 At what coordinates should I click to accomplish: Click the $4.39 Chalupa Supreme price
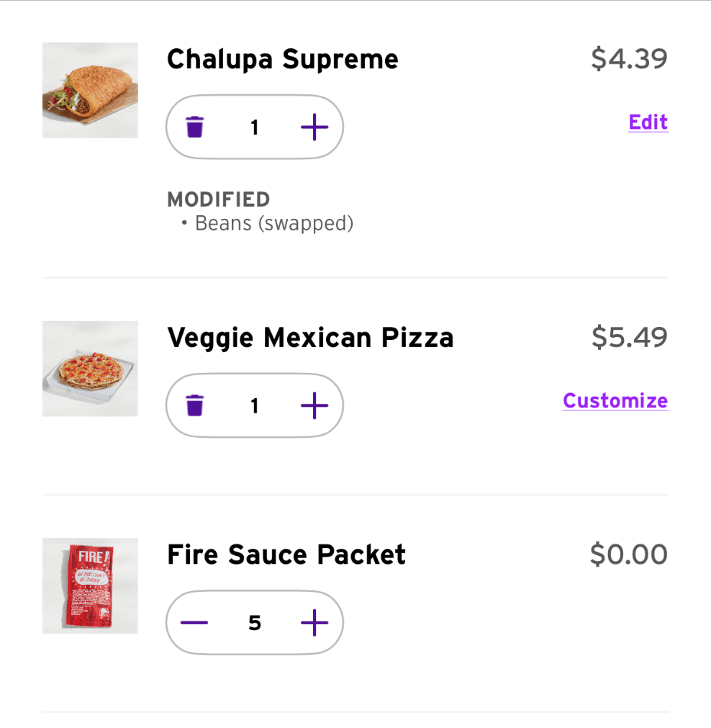click(x=629, y=59)
